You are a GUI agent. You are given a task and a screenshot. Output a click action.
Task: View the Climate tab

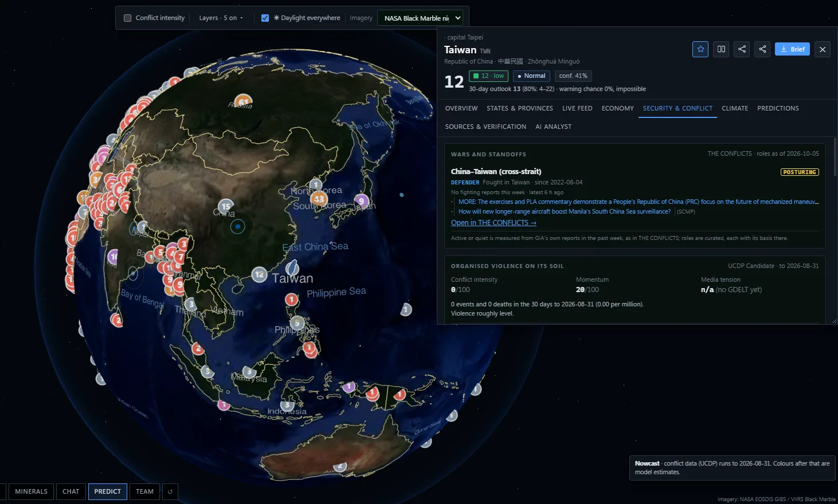[x=735, y=108]
